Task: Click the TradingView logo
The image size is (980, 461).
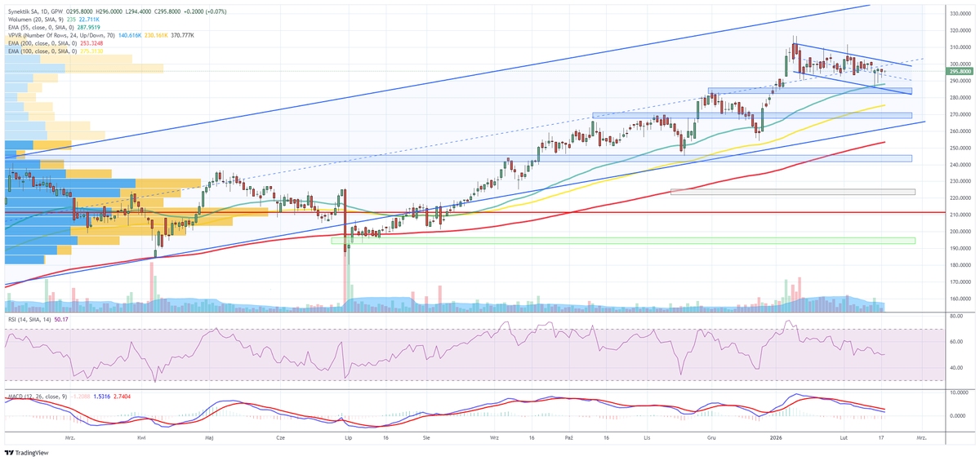Action: point(26,453)
